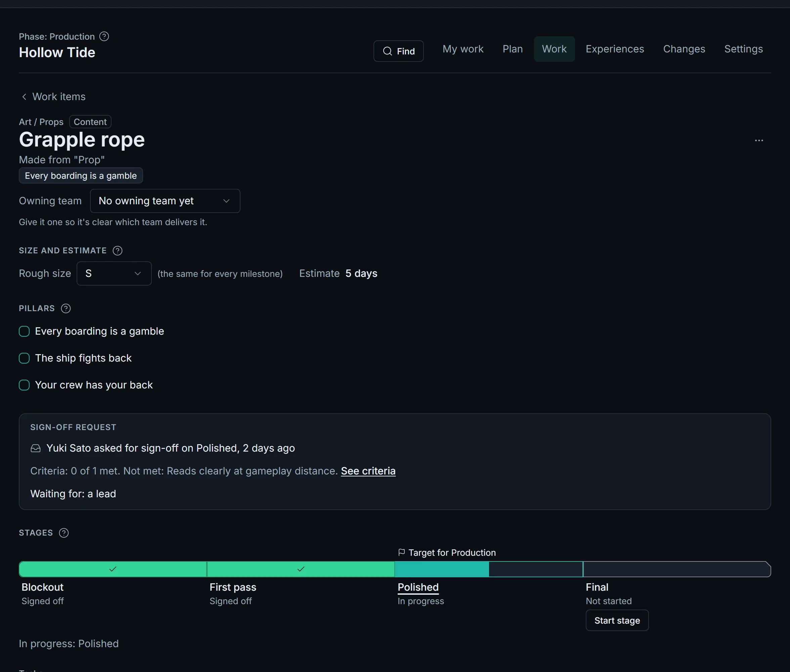Open the three-dots menu for Grapple rope
Image resolution: width=790 pixels, height=672 pixels.
coord(759,140)
